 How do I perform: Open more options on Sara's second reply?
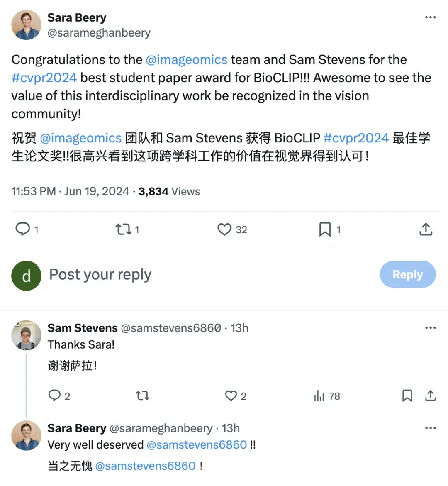[430, 428]
